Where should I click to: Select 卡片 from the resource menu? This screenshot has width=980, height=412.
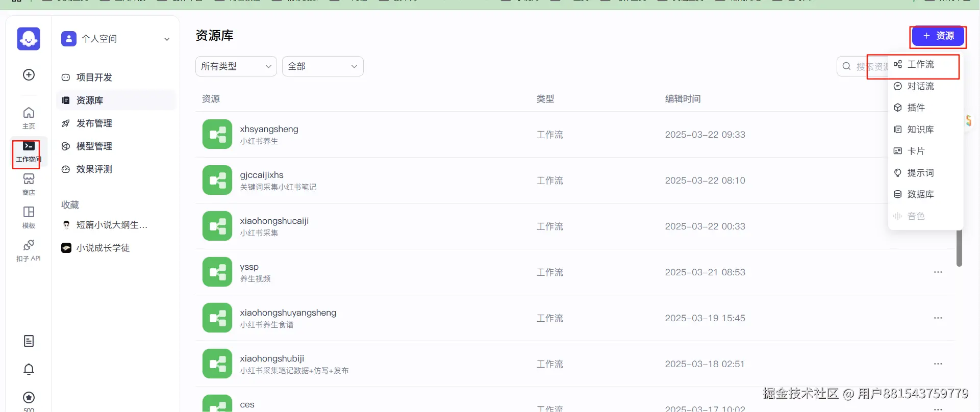[x=925, y=151]
